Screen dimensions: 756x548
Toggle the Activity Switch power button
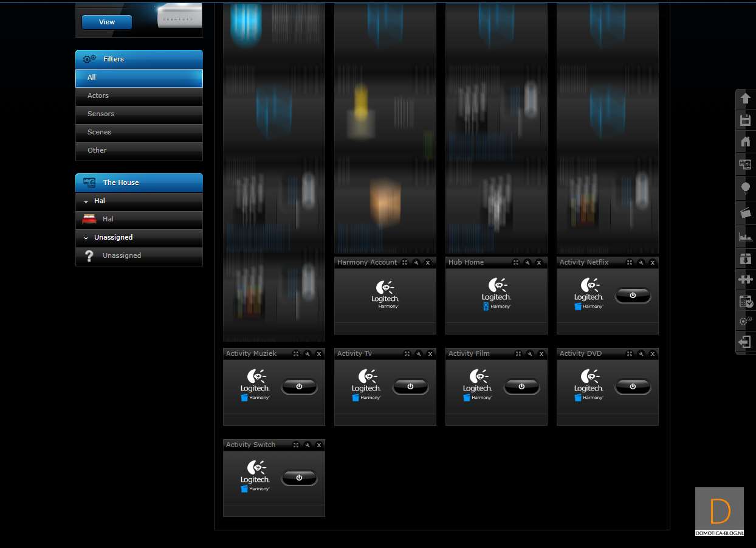(299, 478)
